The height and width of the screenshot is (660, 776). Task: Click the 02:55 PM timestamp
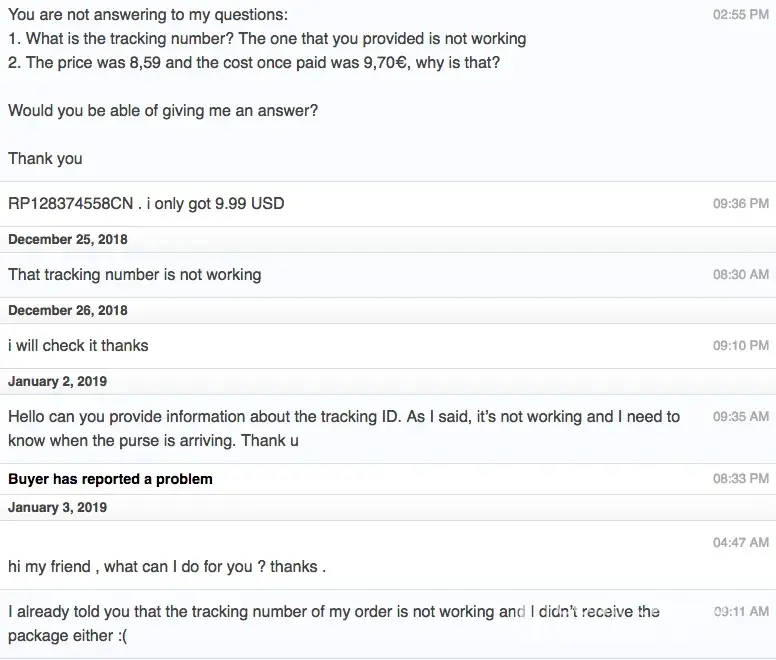click(x=740, y=16)
